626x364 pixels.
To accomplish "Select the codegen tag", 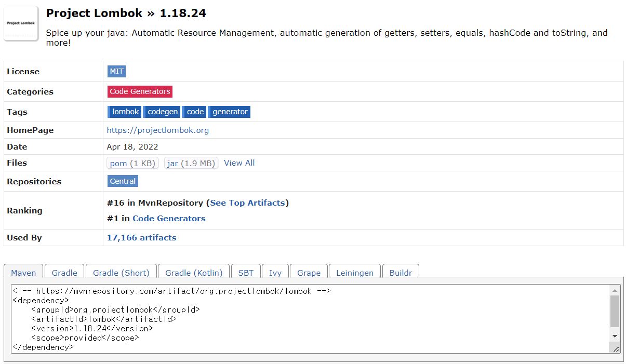I will pyautogui.click(x=162, y=112).
